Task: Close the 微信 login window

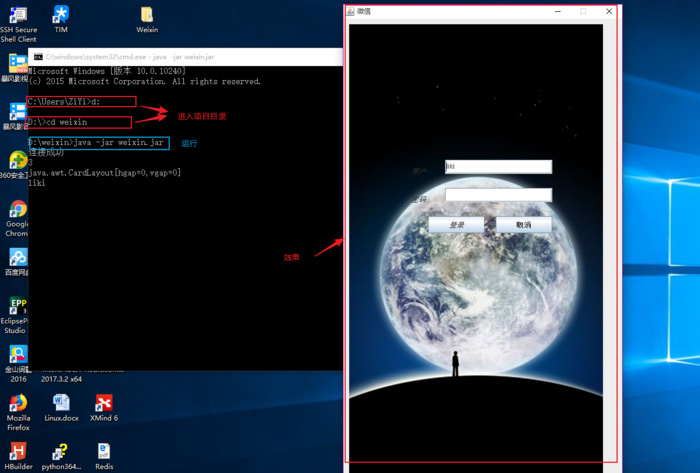Action: pos(609,11)
